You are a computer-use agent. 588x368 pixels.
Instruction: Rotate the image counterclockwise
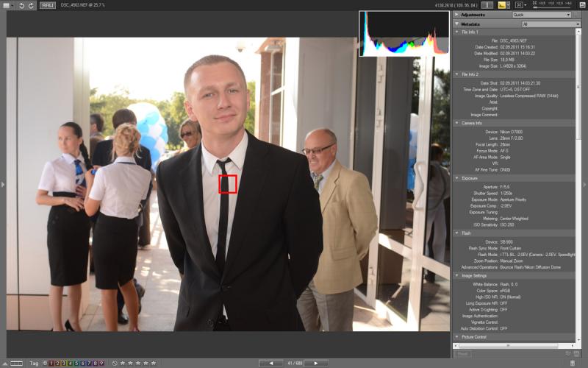[x=22, y=5]
